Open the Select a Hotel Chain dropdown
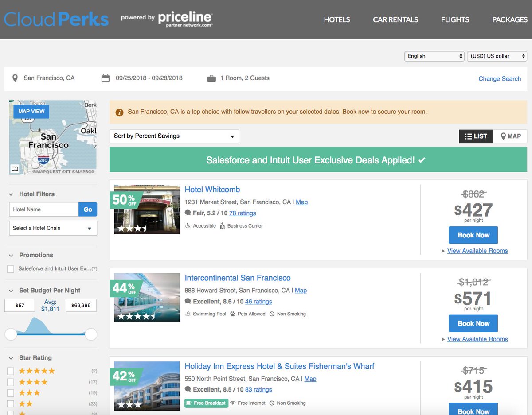The width and height of the screenshot is (532, 415). point(53,228)
